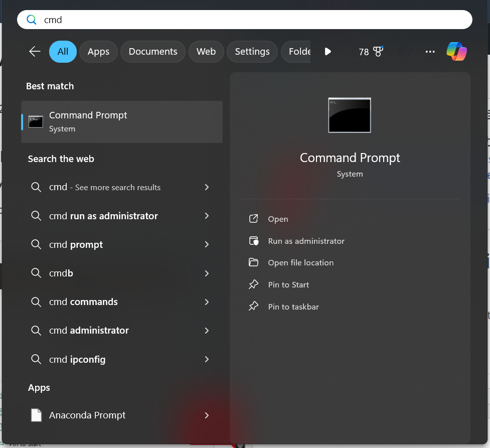Image resolution: width=490 pixels, height=448 pixels.
Task: Expand the Anaconda Prompt result chevron
Action: (x=207, y=415)
